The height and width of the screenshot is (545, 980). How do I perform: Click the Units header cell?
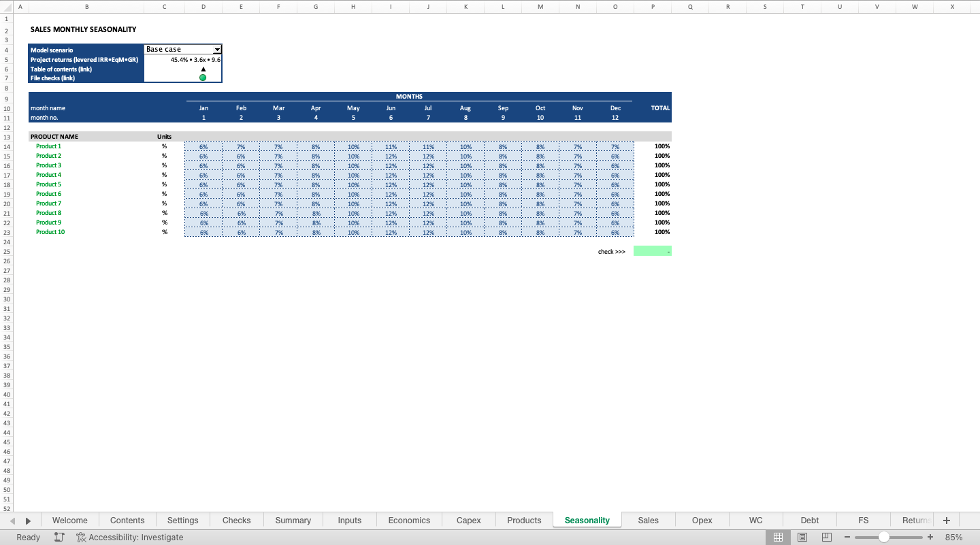pyautogui.click(x=164, y=137)
